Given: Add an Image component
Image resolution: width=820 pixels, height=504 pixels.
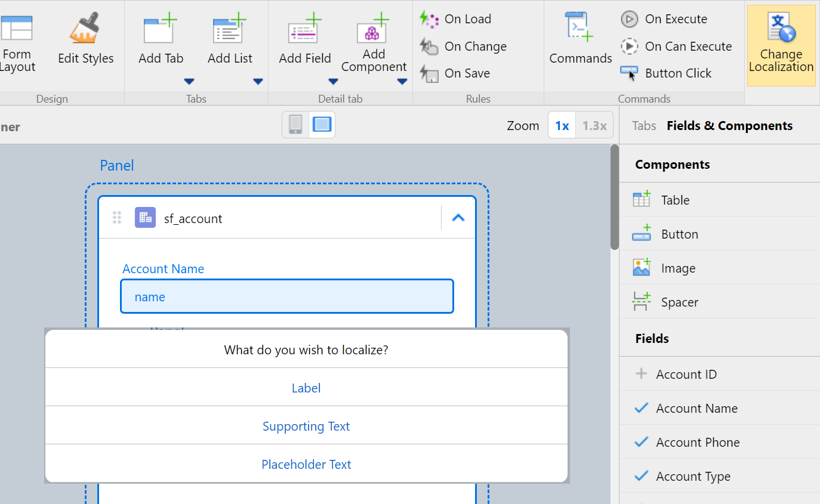Looking at the screenshot, I should 677,268.
